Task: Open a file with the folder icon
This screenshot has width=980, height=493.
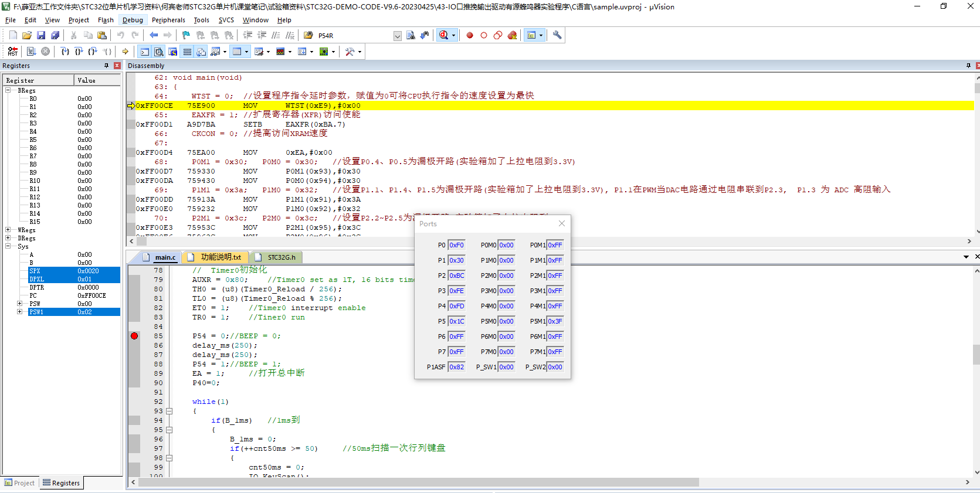Action: coord(27,35)
